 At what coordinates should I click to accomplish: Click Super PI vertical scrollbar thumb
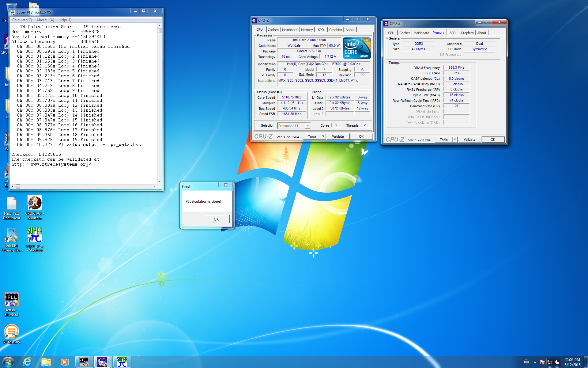point(160,31)
